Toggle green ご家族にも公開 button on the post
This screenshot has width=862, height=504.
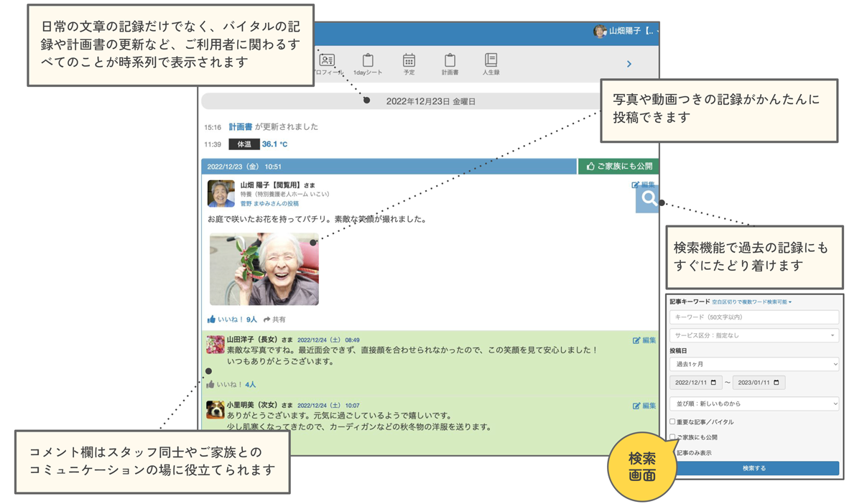(618, 167)
